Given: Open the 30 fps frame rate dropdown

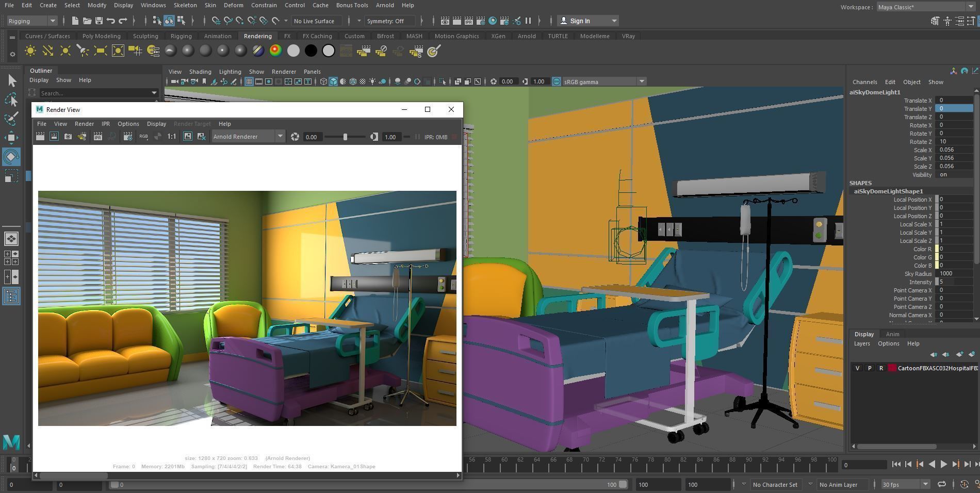Looking at the screenshot, I should tap(905, 484).
